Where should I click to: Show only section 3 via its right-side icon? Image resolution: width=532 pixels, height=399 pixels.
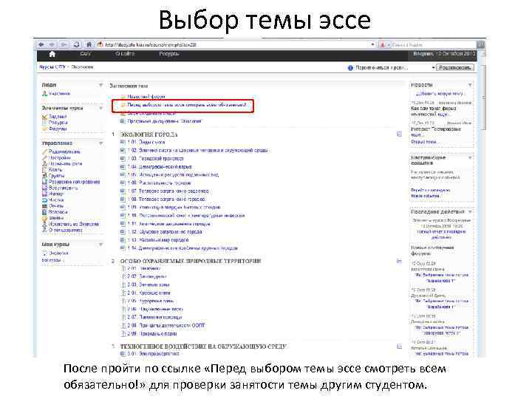(399, 347)
